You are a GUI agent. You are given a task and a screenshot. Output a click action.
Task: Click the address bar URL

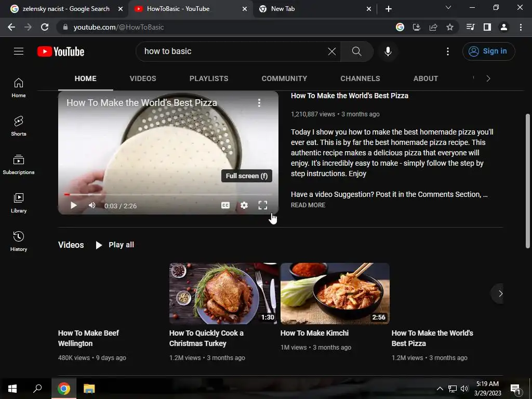tap(119, 27)
